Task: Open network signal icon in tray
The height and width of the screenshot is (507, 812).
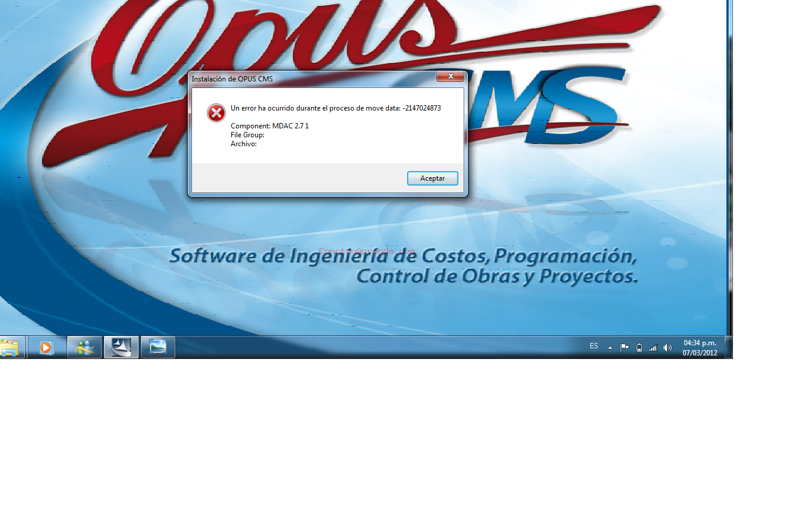Action: [653, 348]
